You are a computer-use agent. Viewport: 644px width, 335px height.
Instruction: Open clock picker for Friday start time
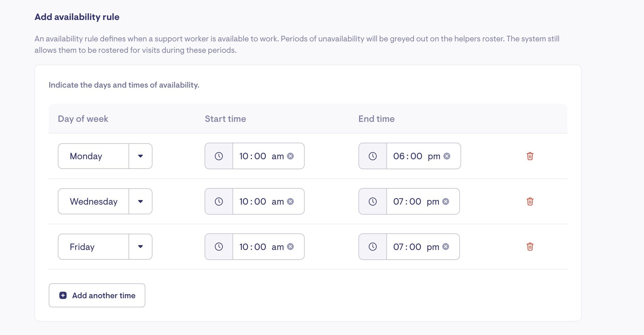(x=219, y=247)
